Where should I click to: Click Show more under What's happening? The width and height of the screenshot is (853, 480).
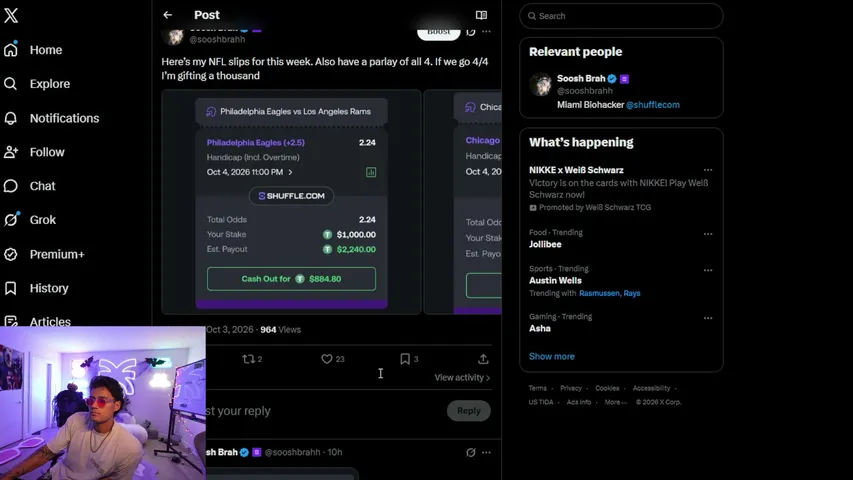point(552,356)
